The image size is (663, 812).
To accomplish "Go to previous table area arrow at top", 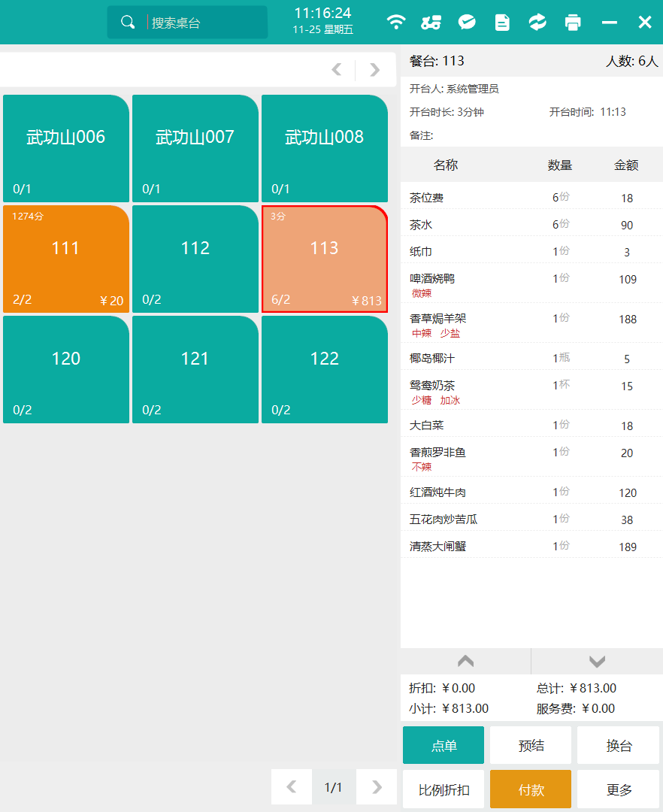I will (337, 70).
